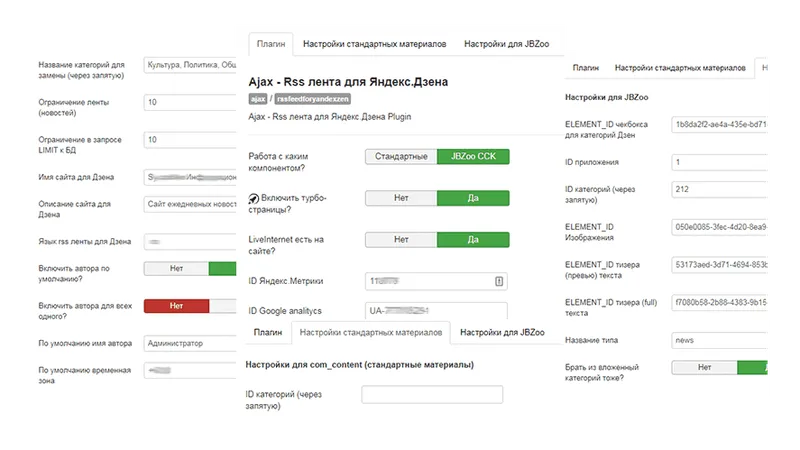Focus category names replacement field
The image size is (800, 450).
(190, 65)
